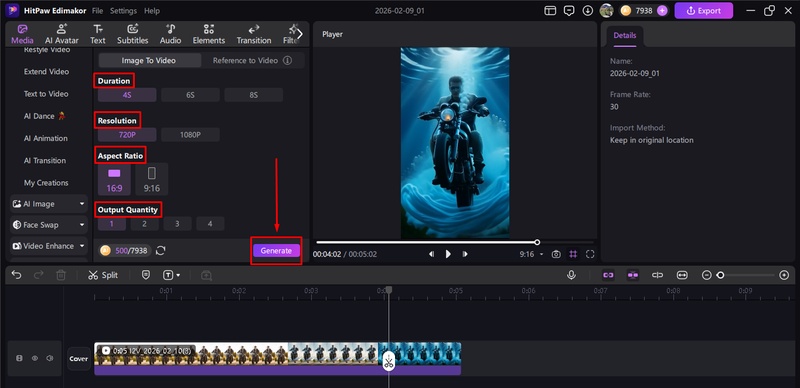Image resolution: width=800 pixels, height=388 pixels.
Task: Open the Help menu
Action: pyautogui.click(x=152, y=11)
